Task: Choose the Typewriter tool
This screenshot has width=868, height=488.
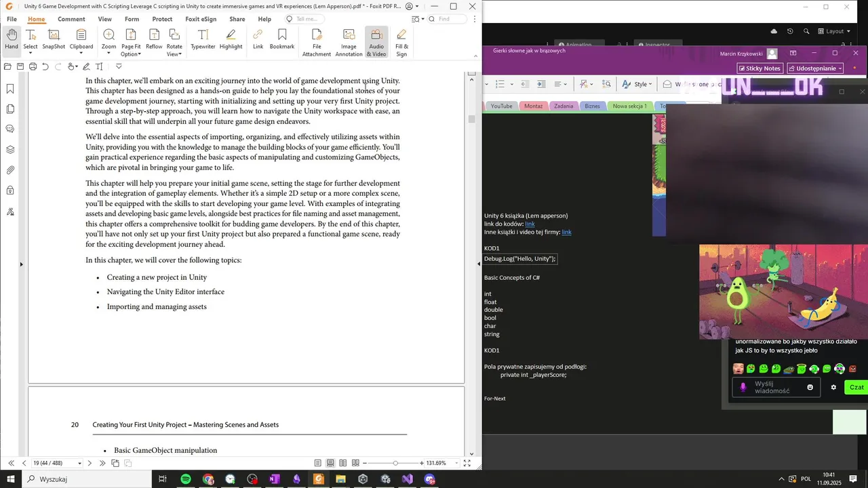Action: [203, 39]
